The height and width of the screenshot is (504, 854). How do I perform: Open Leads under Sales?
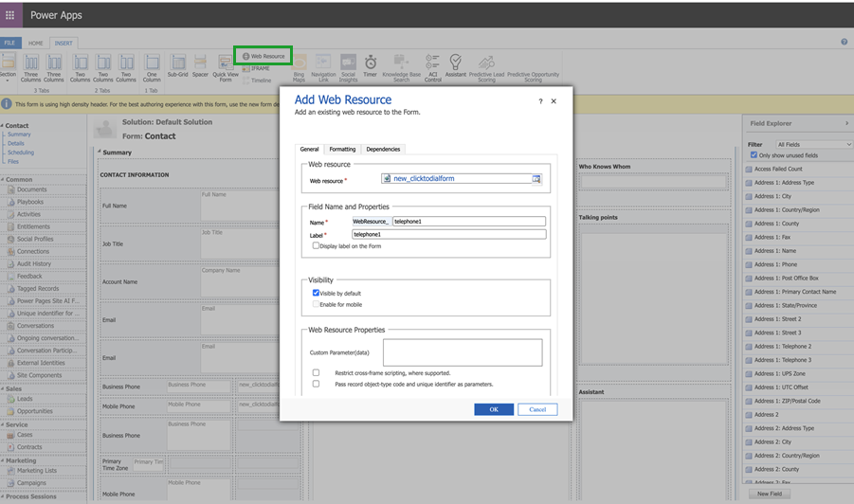[x=25, y=399]
